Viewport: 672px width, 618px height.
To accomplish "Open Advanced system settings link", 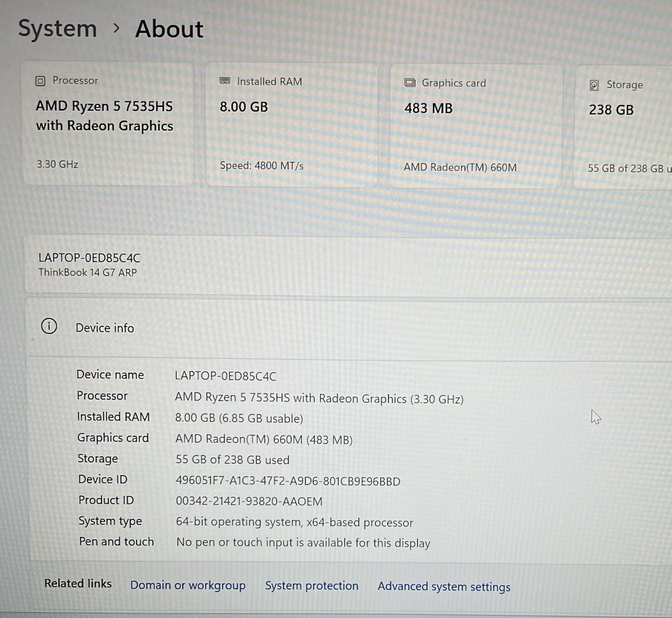I will (444, 587).
